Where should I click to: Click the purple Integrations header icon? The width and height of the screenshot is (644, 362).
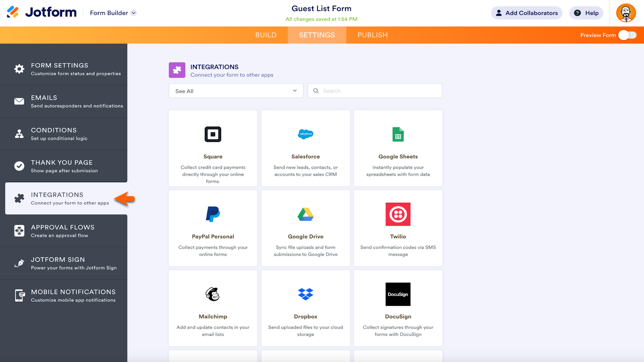pos(177,70)
